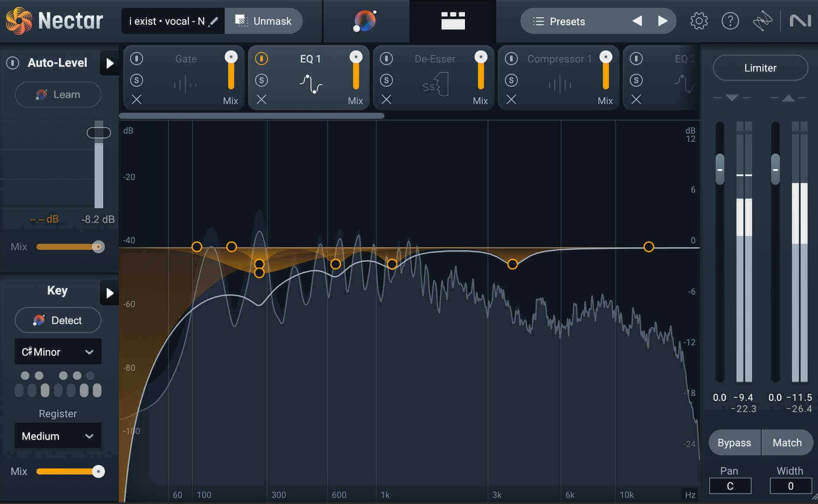Screen dimensions: 818x504
Task: Toggle EQ 1 module power button
Action: click(262, 58)
